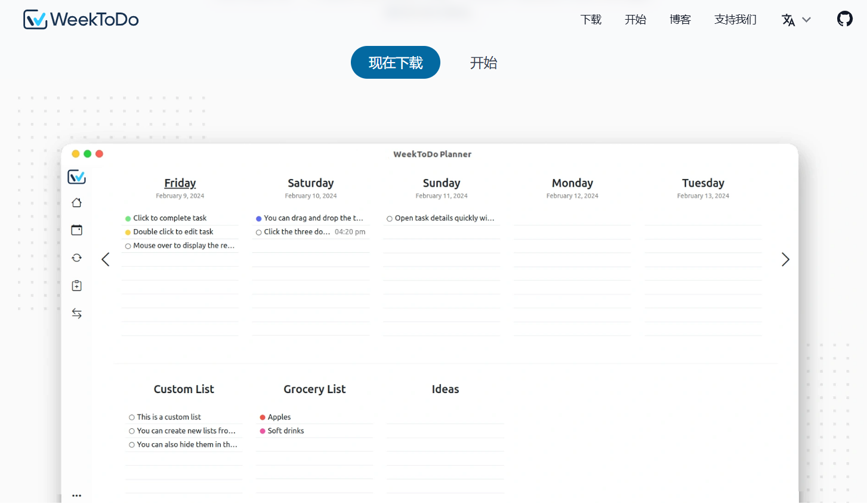Check the "Open task details quickly" circle
Viewport: 867px width, 504px height.
(x=389, y=219)
